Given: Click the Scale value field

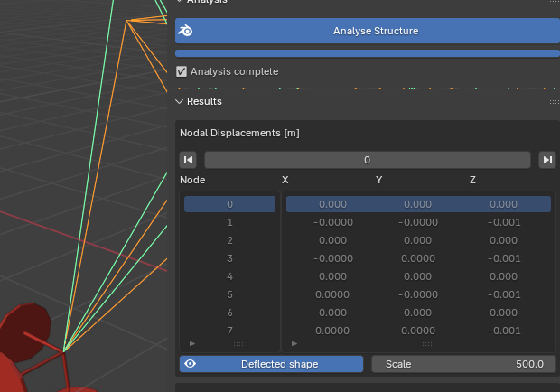Looking at the screenshot, I should pos(464,364).
